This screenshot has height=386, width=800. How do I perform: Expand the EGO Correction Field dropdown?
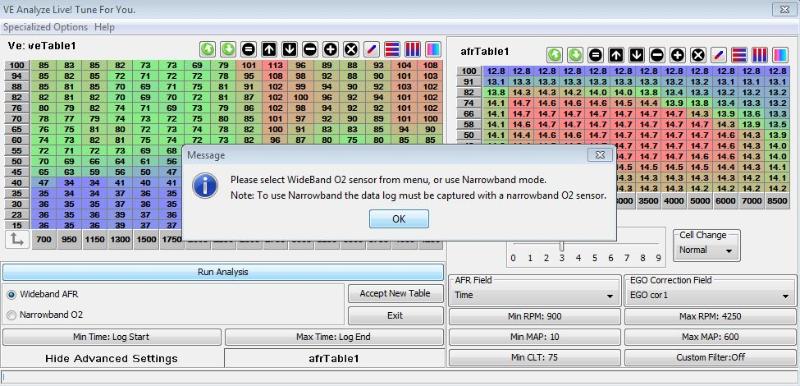coord(710,295)
